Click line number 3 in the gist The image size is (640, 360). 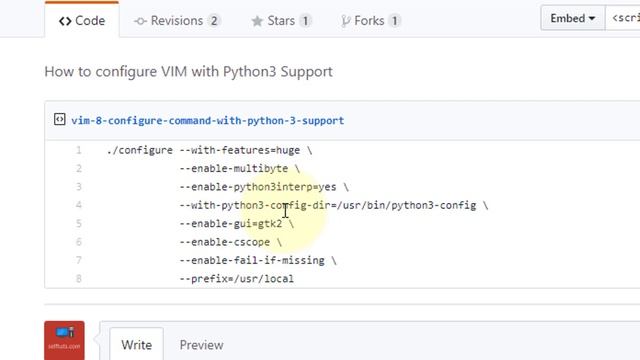79,187
